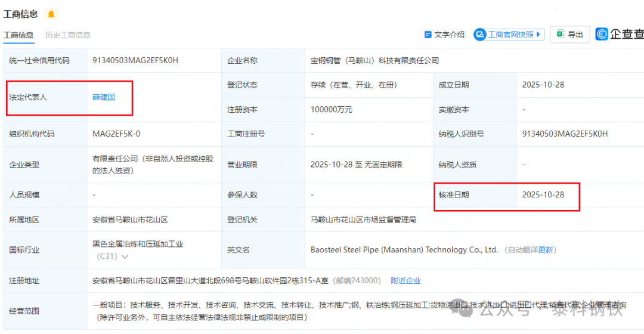644x334 pixels.
Task: Click the 登记机关 label cell
Action: click(x=264, y=220)
